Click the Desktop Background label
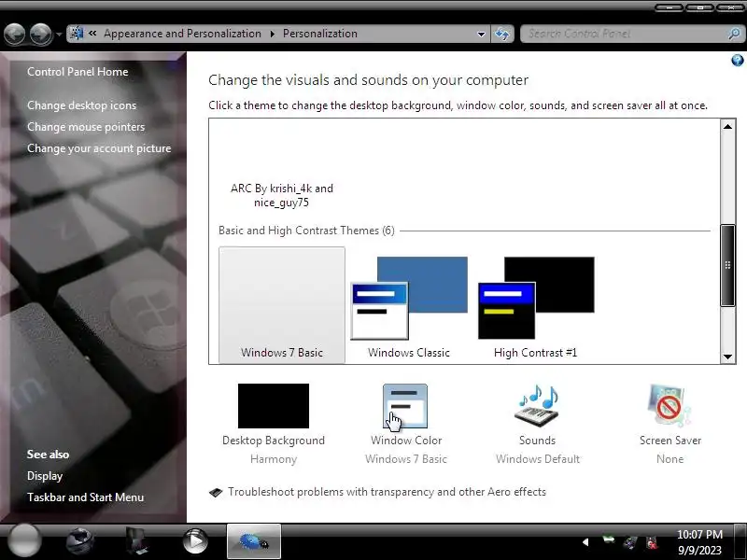This screenshot has height=560, width=747. pyautogui.click(x=274, y=441)
